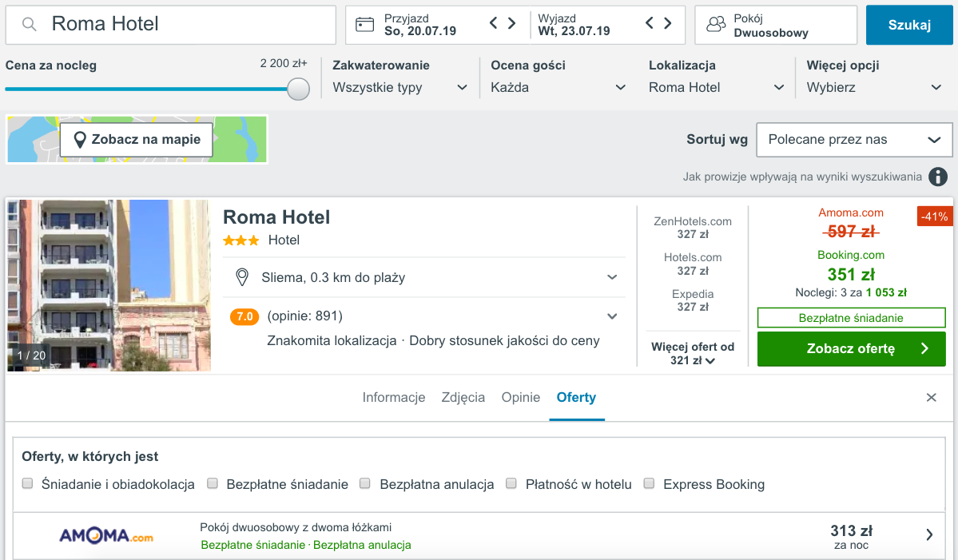Switch to Opinie tab
This screenshot has width=958, height=560.
pyautogui.click(x=520, y=398)
